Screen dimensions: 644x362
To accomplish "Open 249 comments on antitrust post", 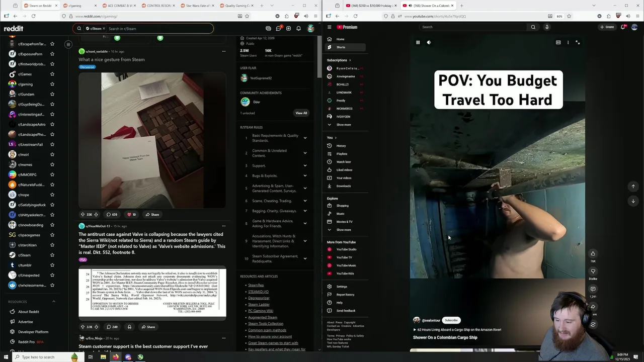I will 112,327.
